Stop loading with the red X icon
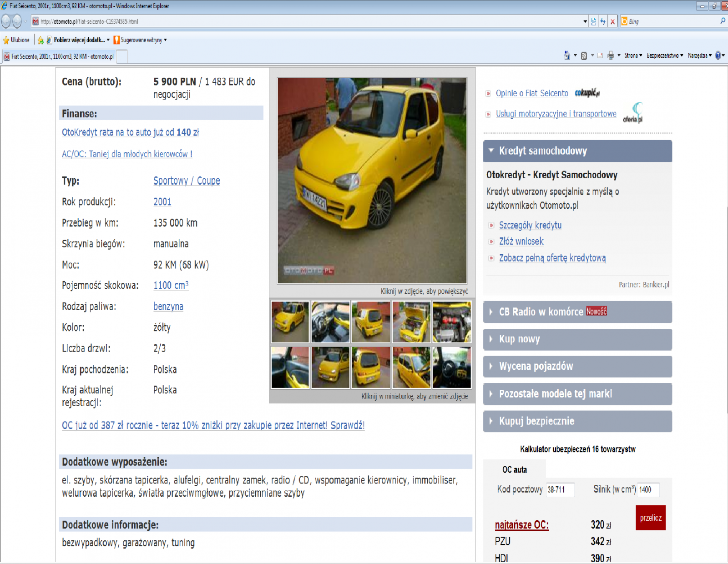This screenshot has width=728, height=564. [612, 21]
